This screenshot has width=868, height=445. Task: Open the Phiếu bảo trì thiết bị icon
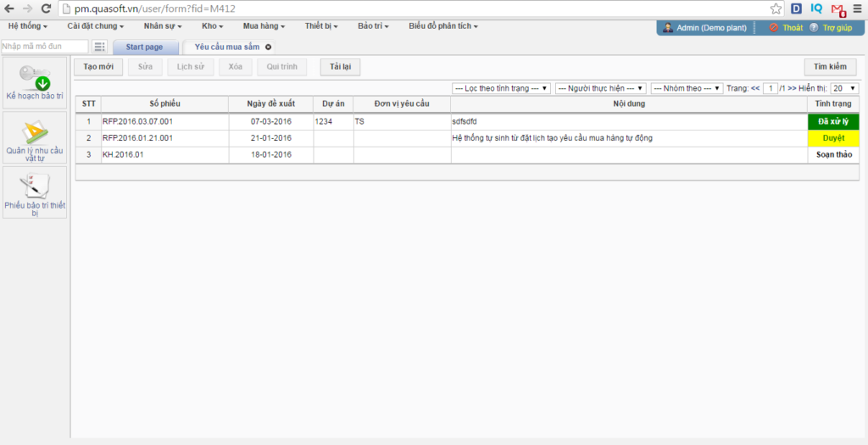35,187
